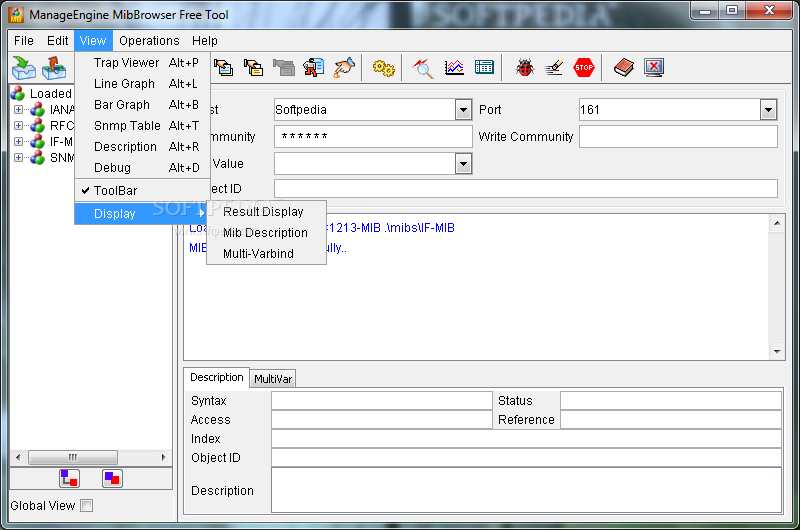Click the tree scrollbar right arrow
This screenshot has height=530, width=800.
(163, 457)
